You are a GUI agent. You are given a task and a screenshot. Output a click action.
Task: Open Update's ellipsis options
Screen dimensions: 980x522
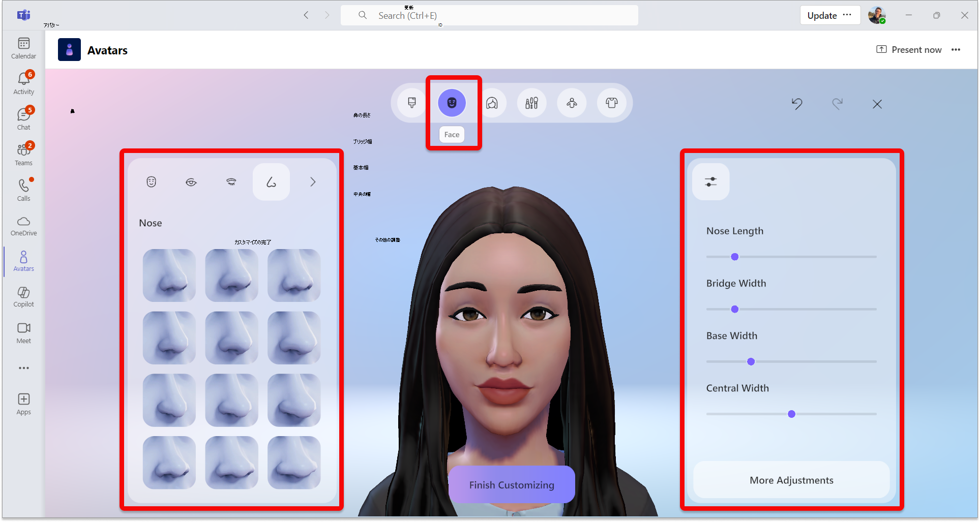click(847, 15)
